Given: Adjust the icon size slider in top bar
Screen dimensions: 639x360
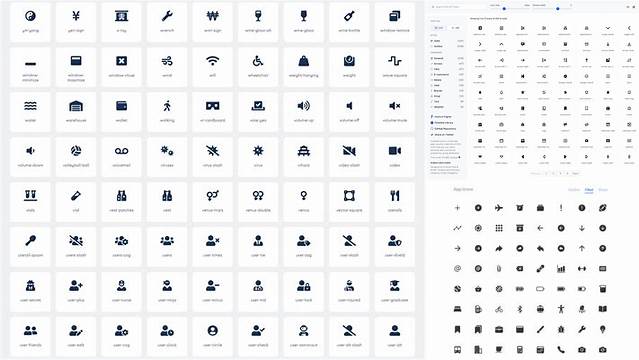Looking at the screenshot, I should (x=504, y=8).
